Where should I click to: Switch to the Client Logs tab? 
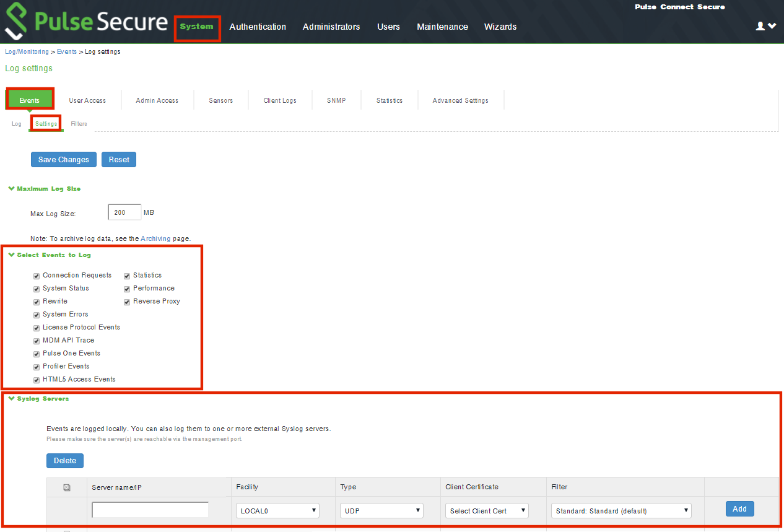[280, 100]
